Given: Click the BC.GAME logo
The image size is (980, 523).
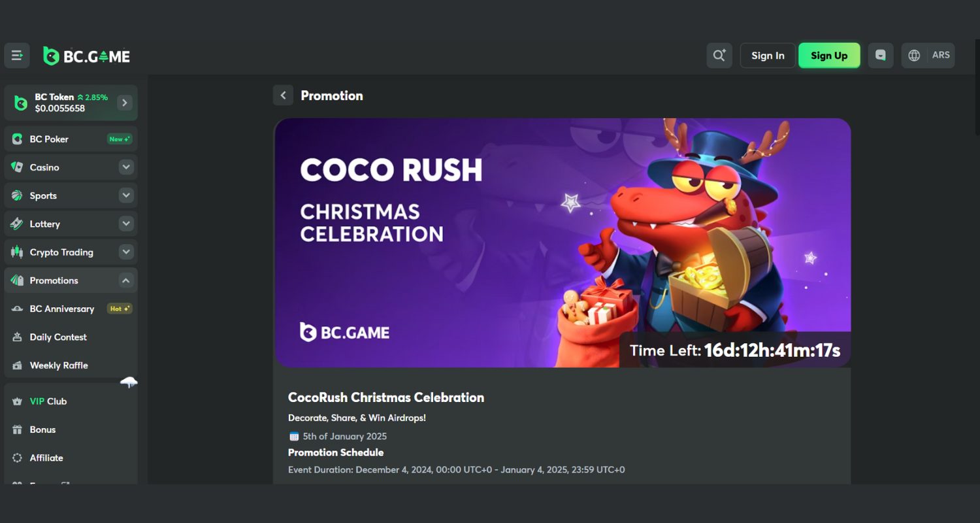Looking at the screenshot, I should click(x=87, y=56).
